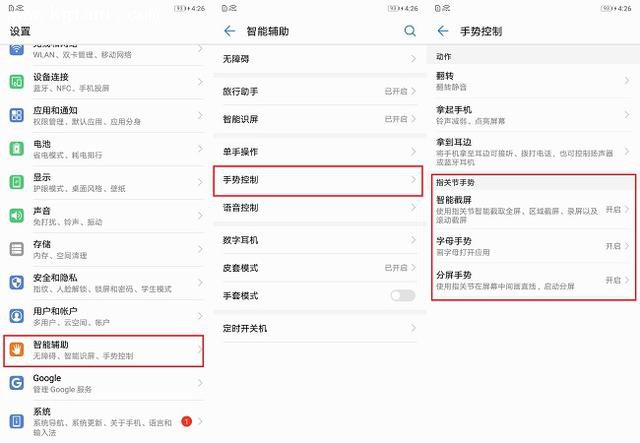Open the 声音 settings title
The image size is (640, 443).
pyautogui.click(x=42, y=211)
